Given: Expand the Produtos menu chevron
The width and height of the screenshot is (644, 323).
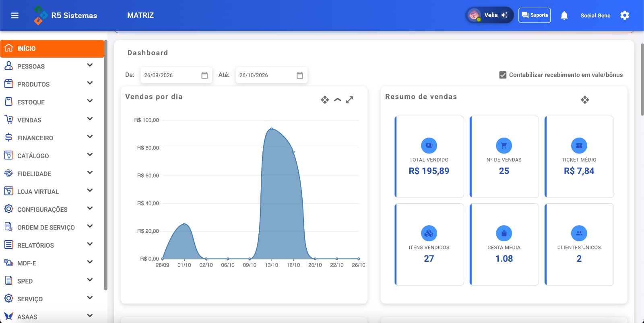Looking at the screenshot, I should click(x=90, y=83).
